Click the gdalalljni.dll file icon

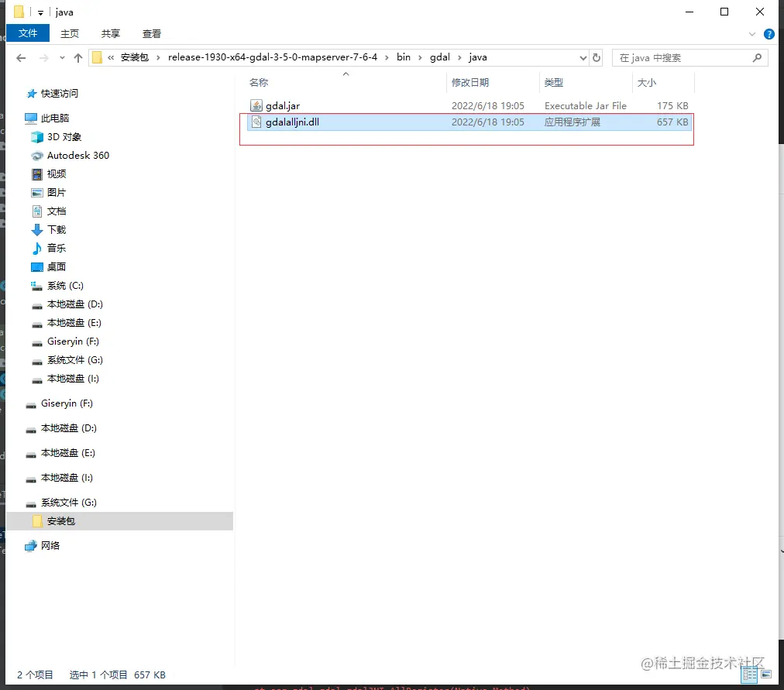point(256,122)
